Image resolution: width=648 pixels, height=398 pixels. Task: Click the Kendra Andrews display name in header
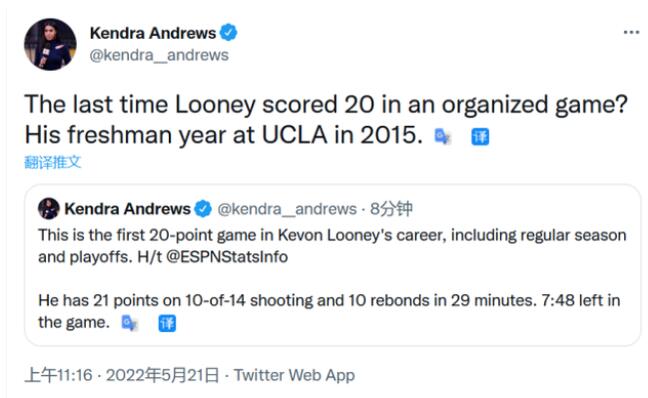point(153,33)
